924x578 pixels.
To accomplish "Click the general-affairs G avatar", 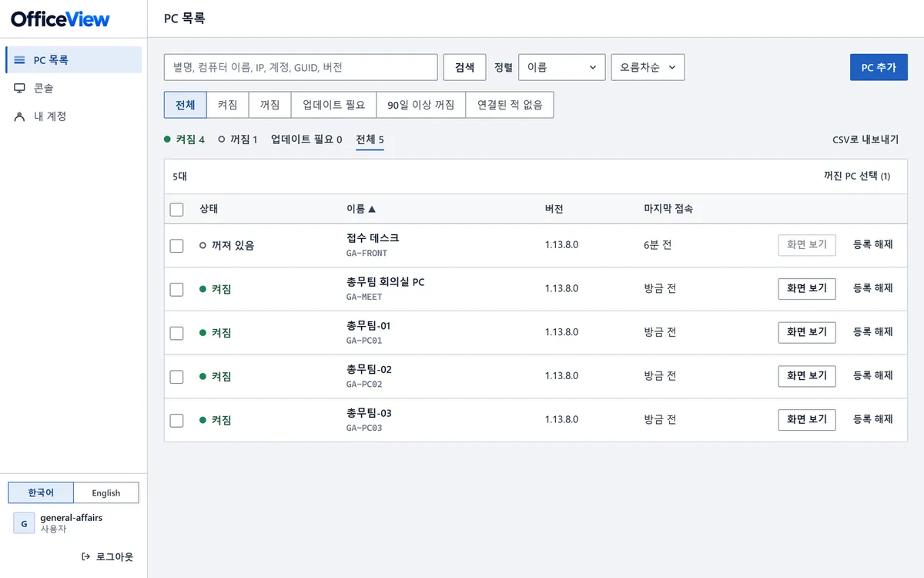I will click(x=24, y=523).
